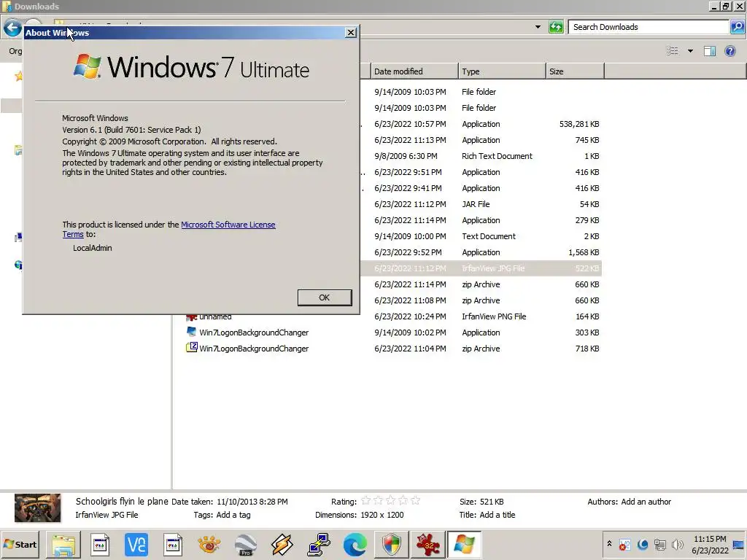Image resolution: width=747 pixels, height=560 pixels.
Task: Show hidden tray icons arrow
Action: 609,544
